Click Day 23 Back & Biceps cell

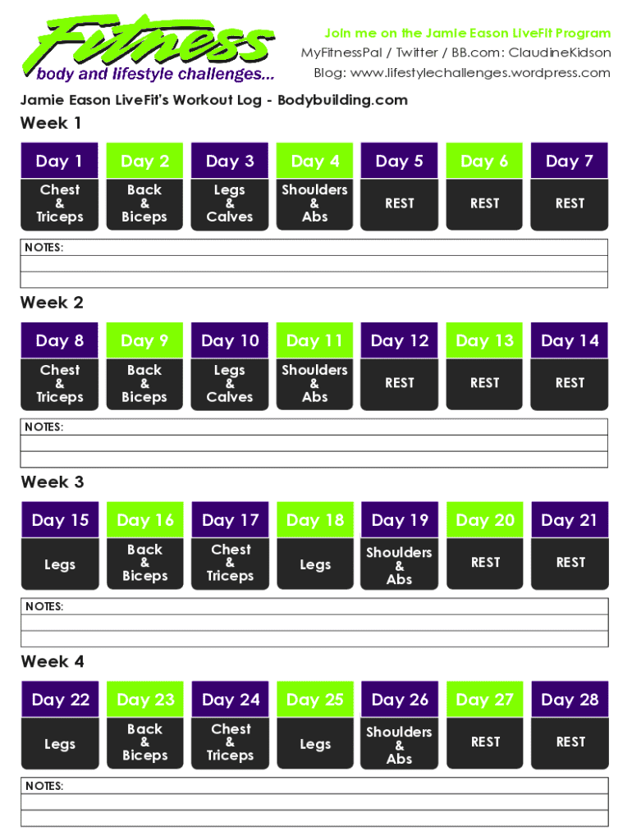coord(144,742)
